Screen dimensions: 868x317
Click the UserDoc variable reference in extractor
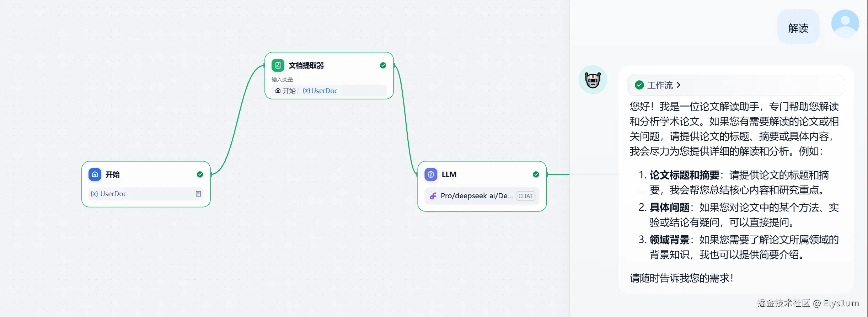[320, 91]
